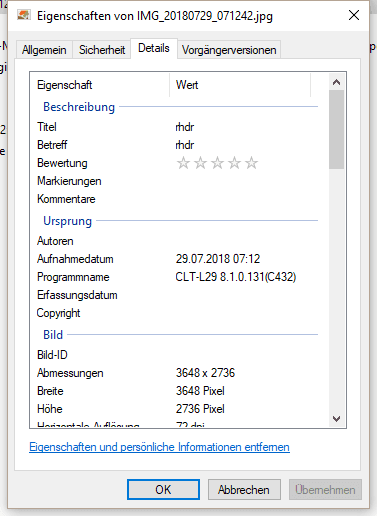Image resolution: width=377 pixels, height=516 pixels.
Task: Select the Programmname property label
Action: (x=73, y=277)
